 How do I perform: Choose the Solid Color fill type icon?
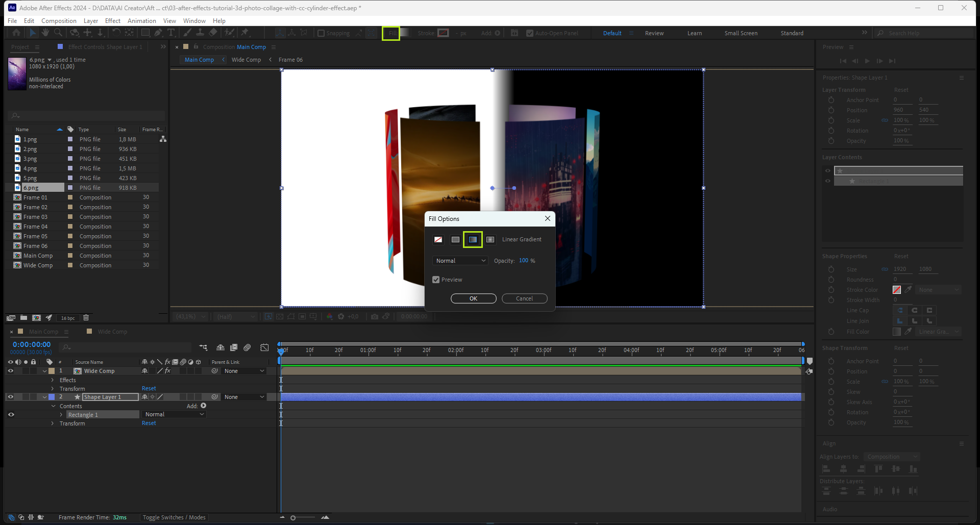455,240
